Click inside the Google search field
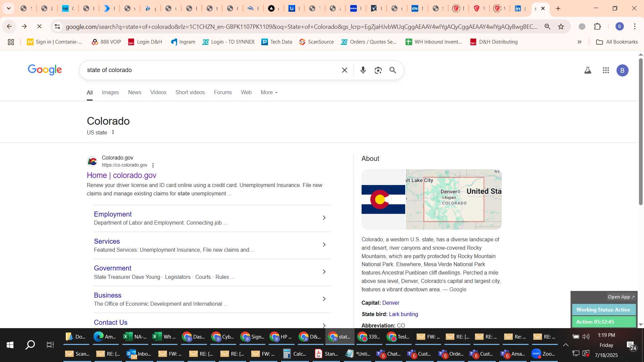The height and width of the screenshot is (362, 644). (x=211, y=70)
